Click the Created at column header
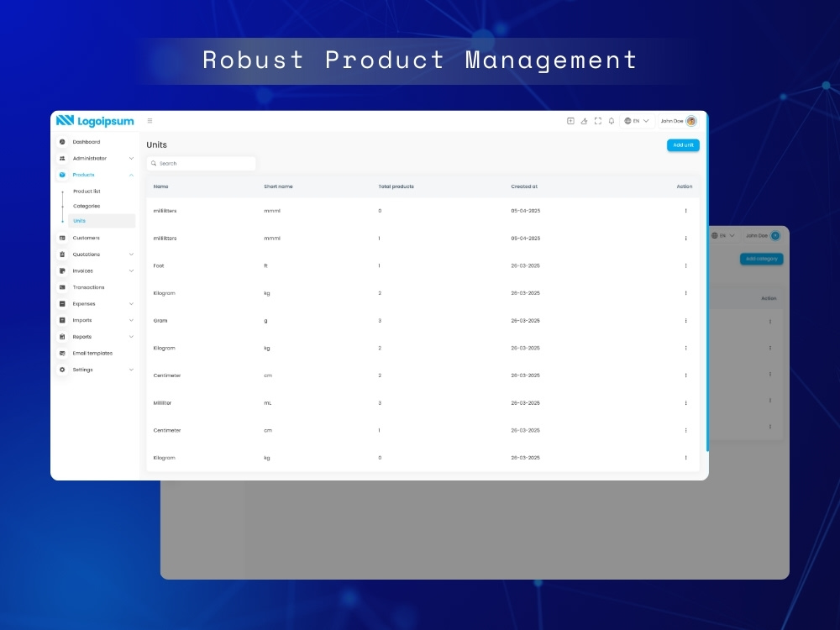This screenshot has width=840, height=630. [524, 186]
